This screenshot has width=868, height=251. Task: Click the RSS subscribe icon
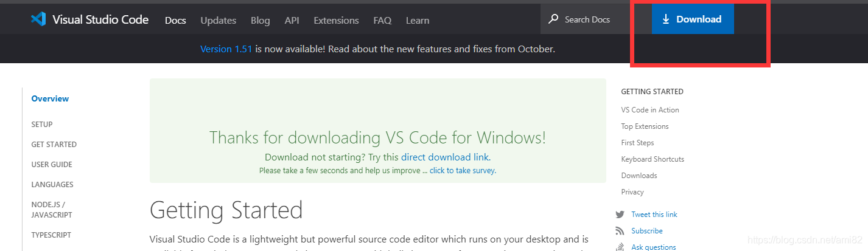tap(620, 231)
